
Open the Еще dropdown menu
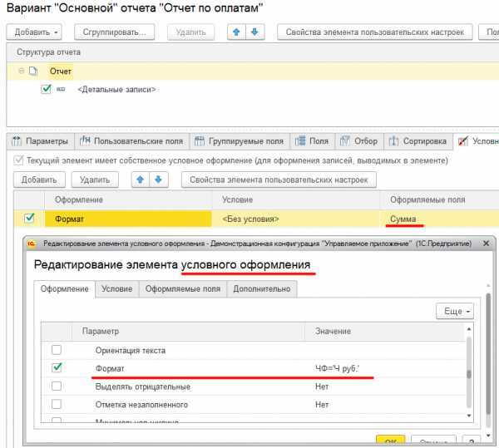[x=455, y=312]
